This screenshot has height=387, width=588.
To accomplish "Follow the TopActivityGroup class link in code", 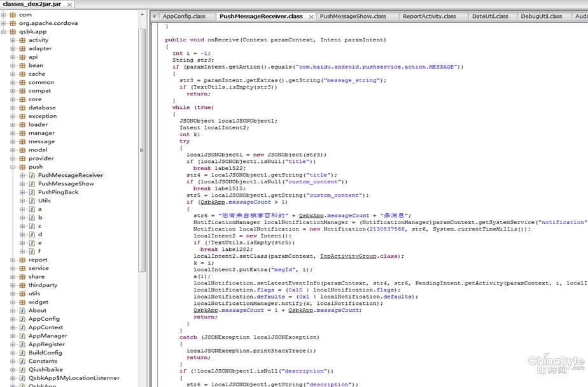I will point(348,256).
